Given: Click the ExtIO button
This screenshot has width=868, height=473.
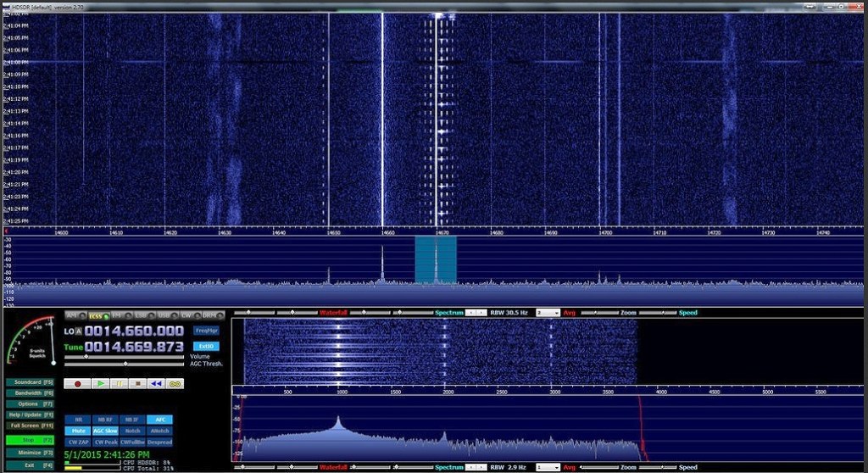Looking at the screenshot, I should point(206,346).
